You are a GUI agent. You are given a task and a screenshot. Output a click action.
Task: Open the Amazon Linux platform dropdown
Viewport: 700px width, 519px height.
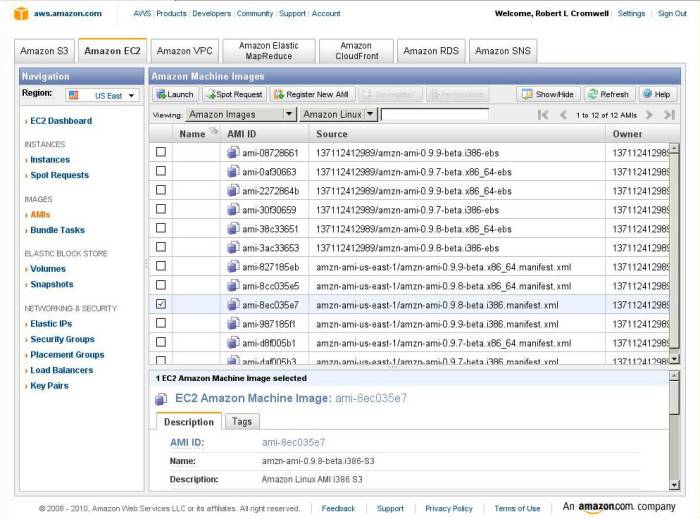point(338,115)
